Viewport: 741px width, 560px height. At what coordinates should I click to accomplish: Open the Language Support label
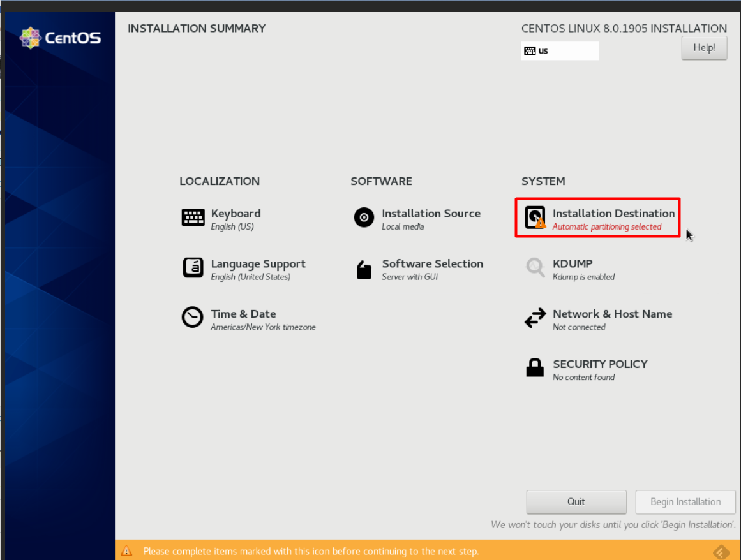click(x=258, y=264)
